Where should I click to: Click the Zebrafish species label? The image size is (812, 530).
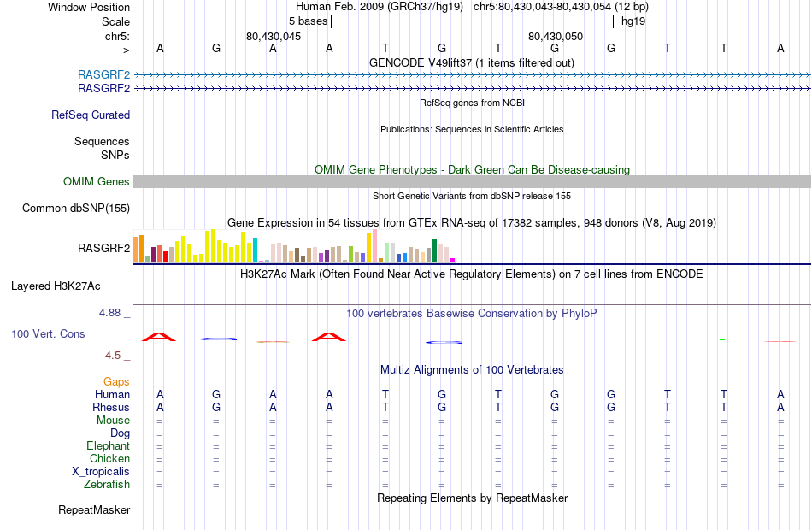click(107, 485)
